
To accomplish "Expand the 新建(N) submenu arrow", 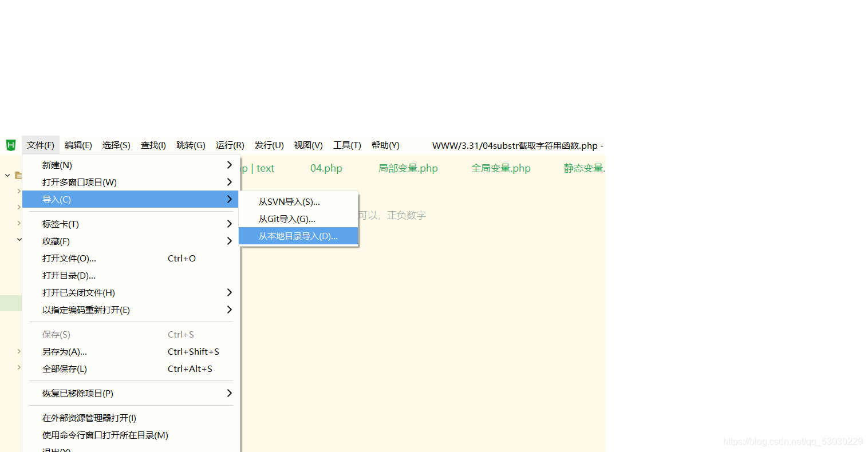I will pyautogui.click(x=228, y=164).
